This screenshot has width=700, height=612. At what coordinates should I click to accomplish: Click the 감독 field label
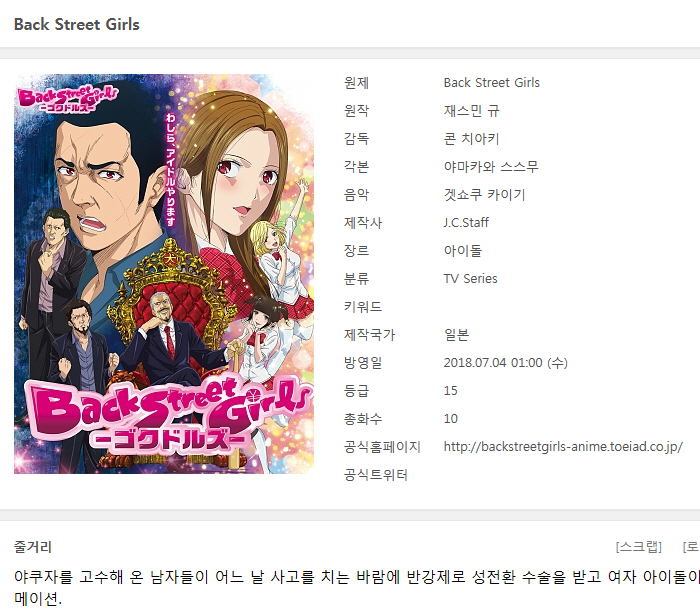point(356,139)
